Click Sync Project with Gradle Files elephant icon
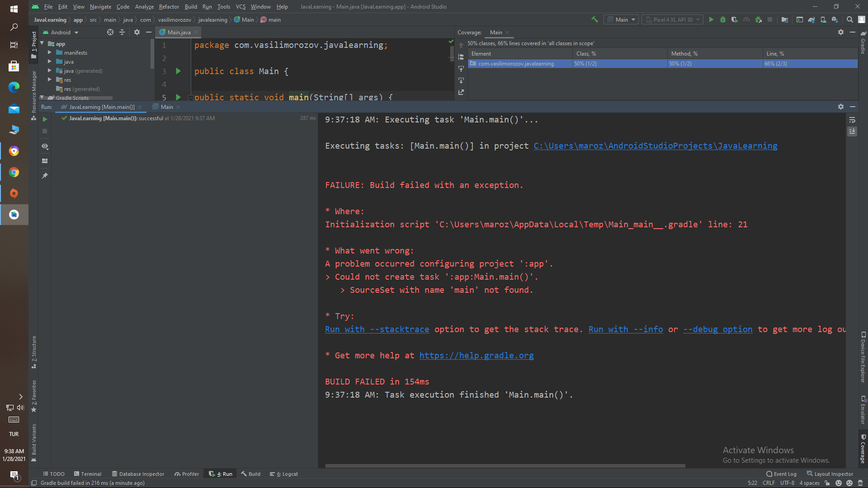This screenshot has height=488, width=868. click(811, 19)
